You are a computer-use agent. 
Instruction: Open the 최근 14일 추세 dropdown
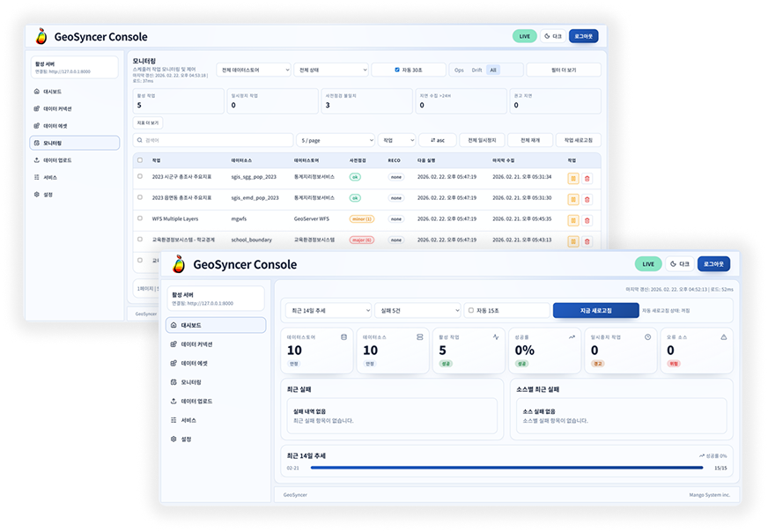click(x=327, y=310)
